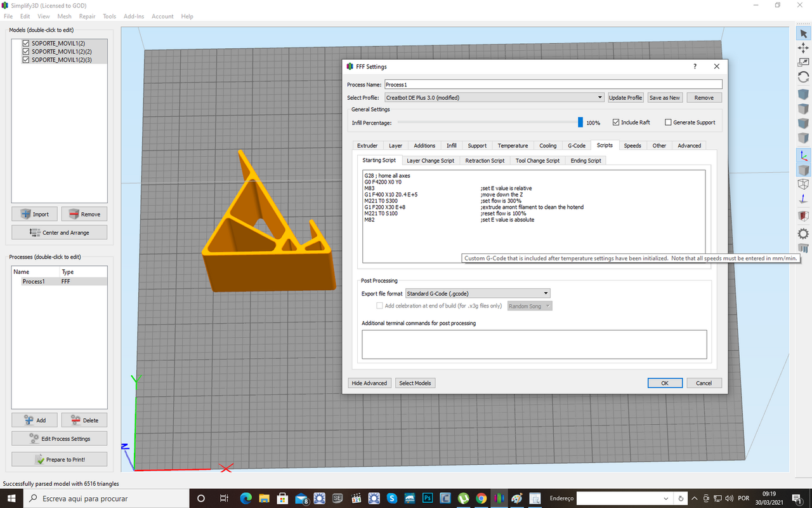Click the Process Name input field
The image size is (812, 508).
tap(553, 84)
